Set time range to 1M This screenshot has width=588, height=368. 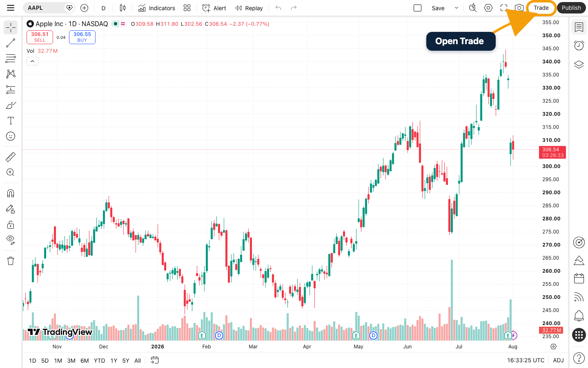pos(58,361)
